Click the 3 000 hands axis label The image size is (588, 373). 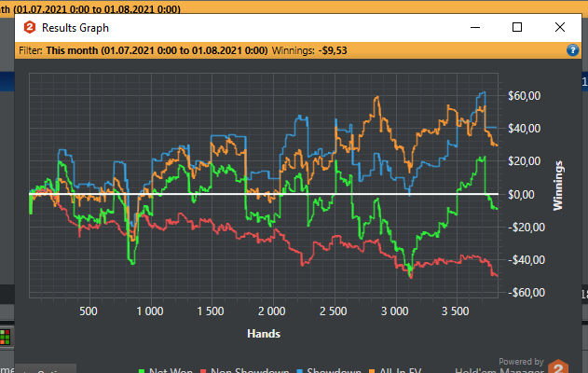(x=394, y=311)
